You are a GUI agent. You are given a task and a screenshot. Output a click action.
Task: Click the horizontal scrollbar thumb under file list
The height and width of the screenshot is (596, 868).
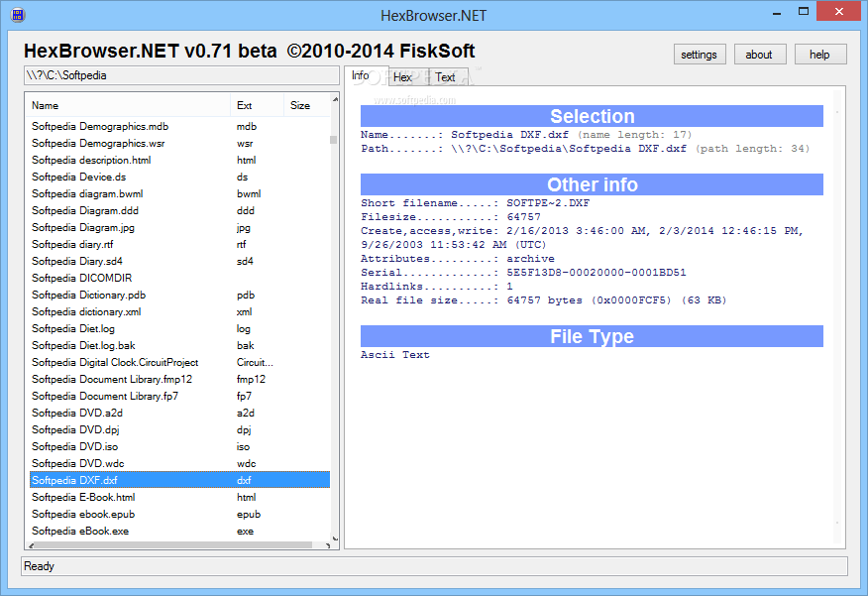tap(174, 545)
